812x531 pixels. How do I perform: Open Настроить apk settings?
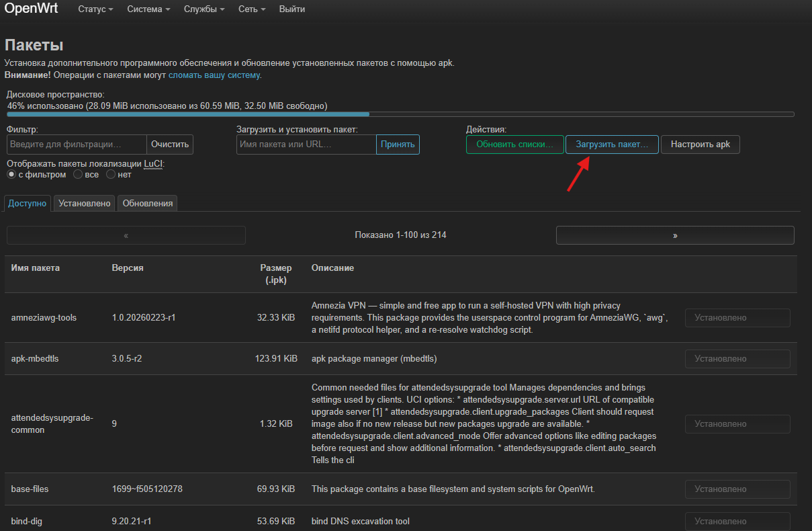pos(701,145)
